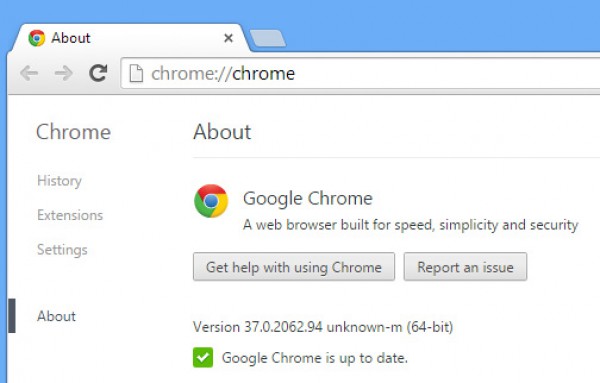Open Extensions from the sidebar

[70, 215]
